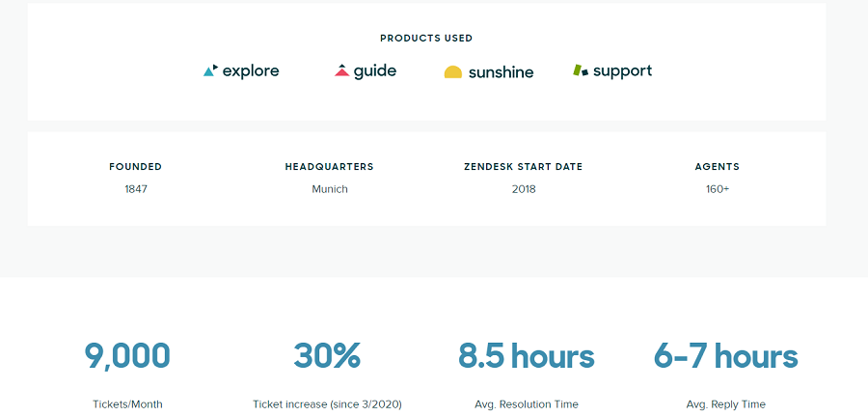868x416 pixels.
Task: Click the "Avg. Reply Time" caption
Action: (725, 404)
